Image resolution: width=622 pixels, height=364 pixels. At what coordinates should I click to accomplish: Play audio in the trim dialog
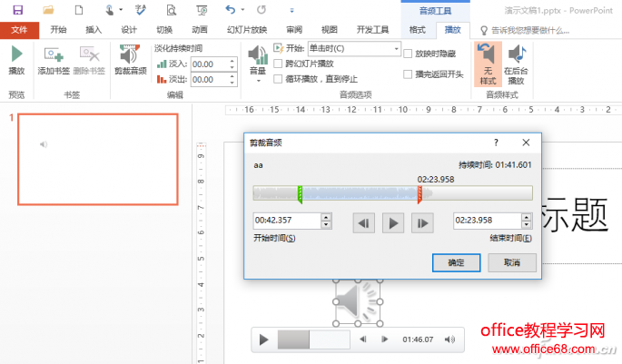393,223
